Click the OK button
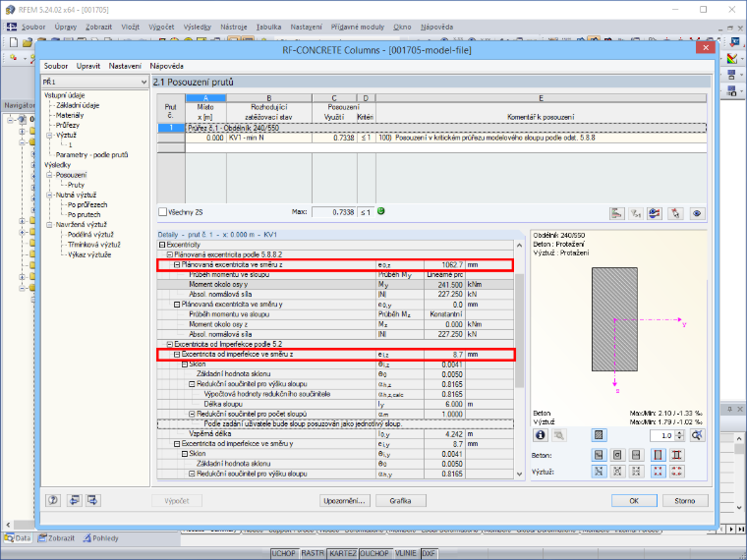Screen dimensions: 747x560 [634, 501]
